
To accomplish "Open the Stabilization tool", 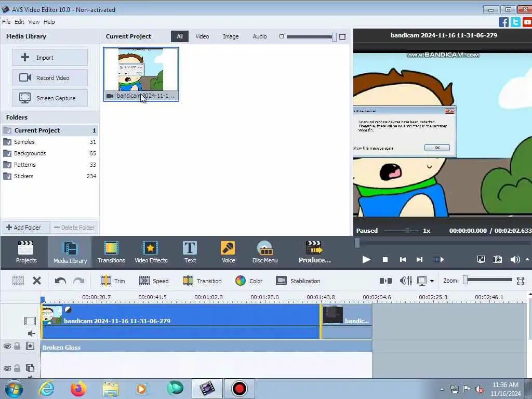I will [x=298, y=281].
